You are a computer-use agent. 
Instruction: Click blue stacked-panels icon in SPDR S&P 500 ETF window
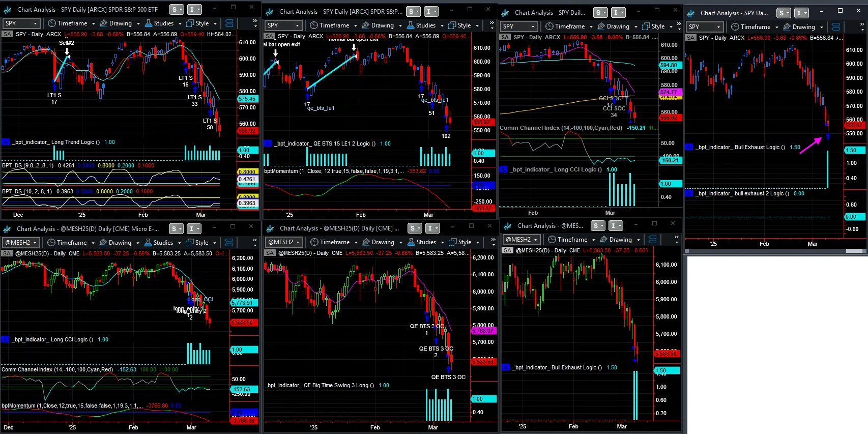[x=229, y=23]
